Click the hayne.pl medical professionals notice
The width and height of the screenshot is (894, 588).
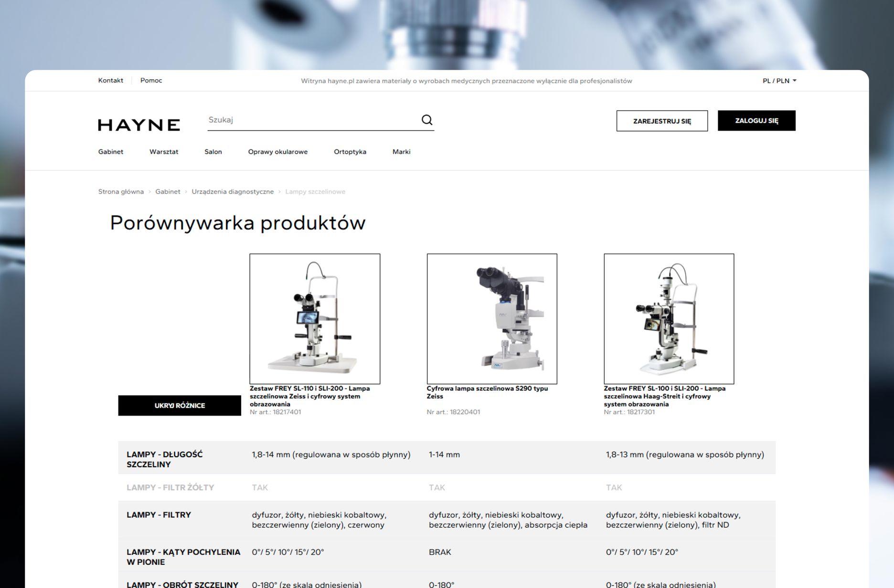tap(467, 81)
